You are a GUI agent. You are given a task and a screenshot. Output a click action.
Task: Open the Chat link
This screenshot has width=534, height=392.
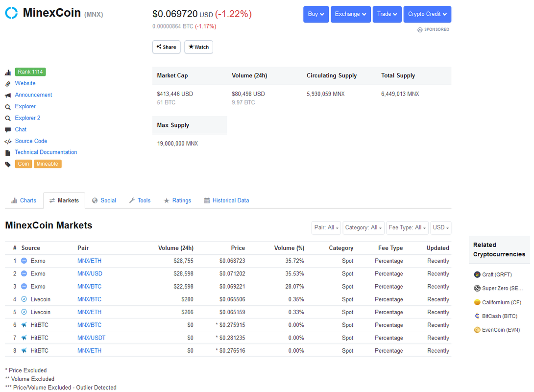(21, 130)
